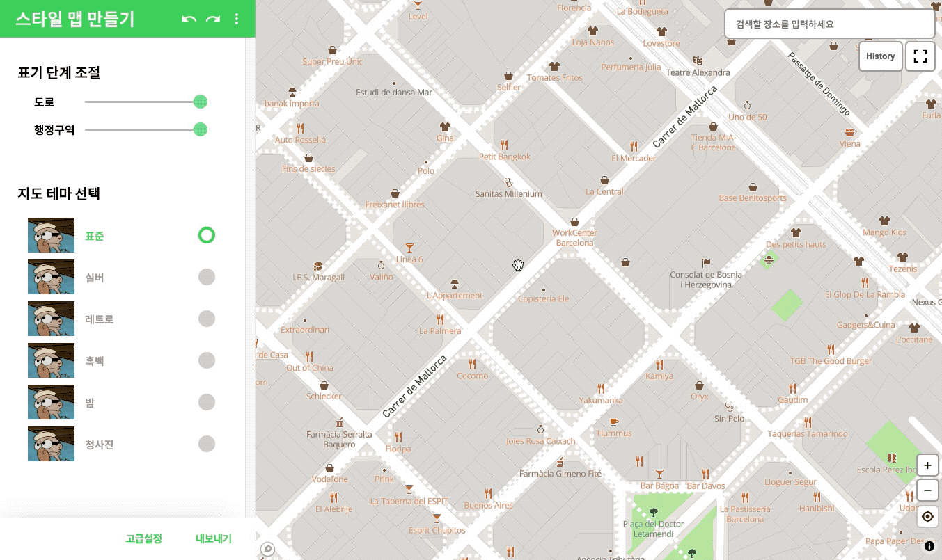
Task: Click the Mango Kids shirt icon
Action: click(x=884, y=221)
